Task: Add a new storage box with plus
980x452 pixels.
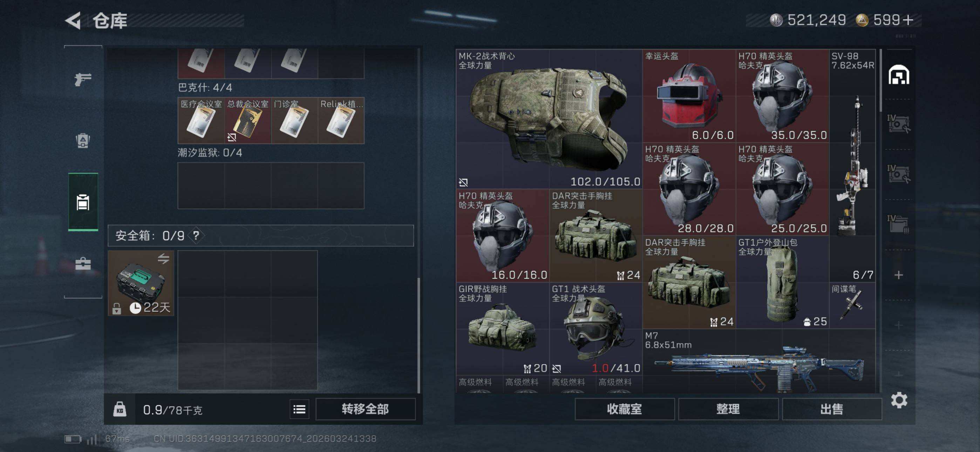Action: (x=899, y=275)
